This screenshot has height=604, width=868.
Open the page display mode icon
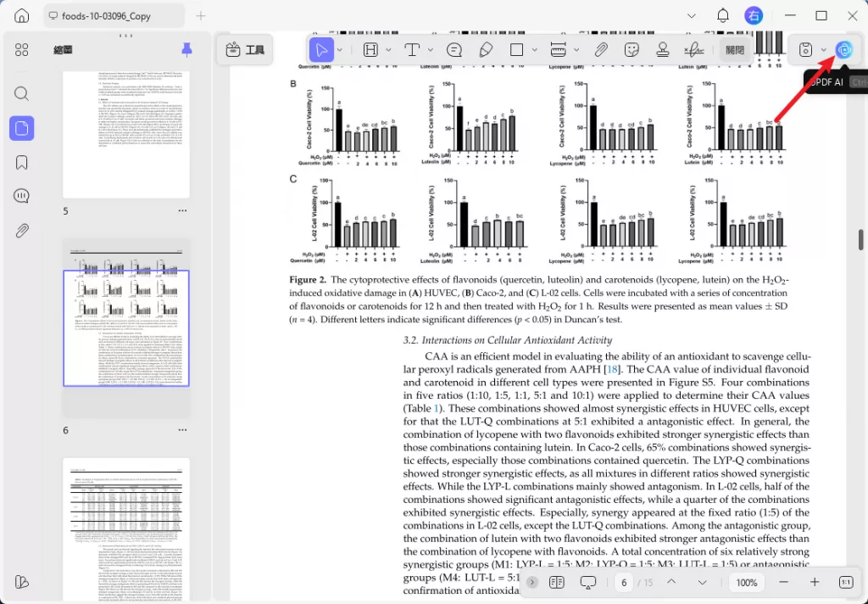click(x=556, y=583)
